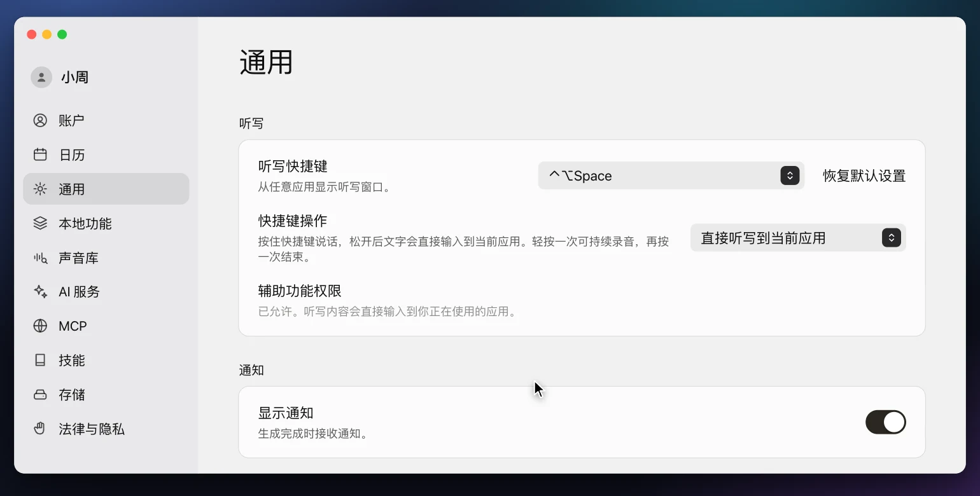Click 恢复默认设置 to reset shortcut
The height and width of the screenshot is (496, 980).
[x=864, y=176]
